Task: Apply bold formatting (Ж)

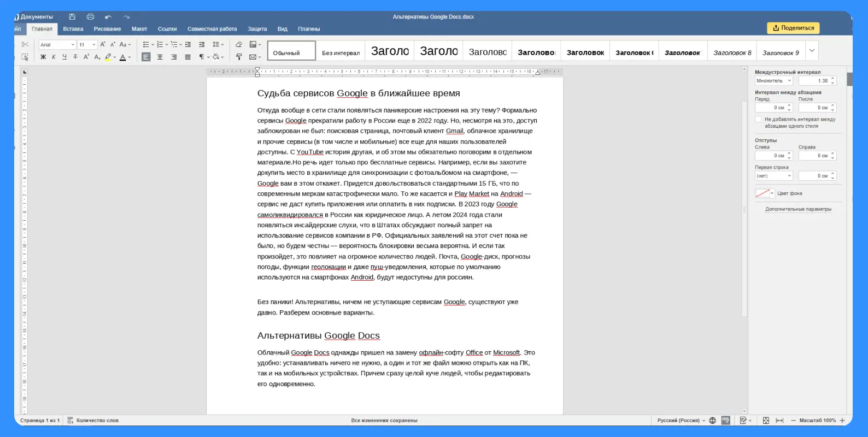Action: (43, 57)
